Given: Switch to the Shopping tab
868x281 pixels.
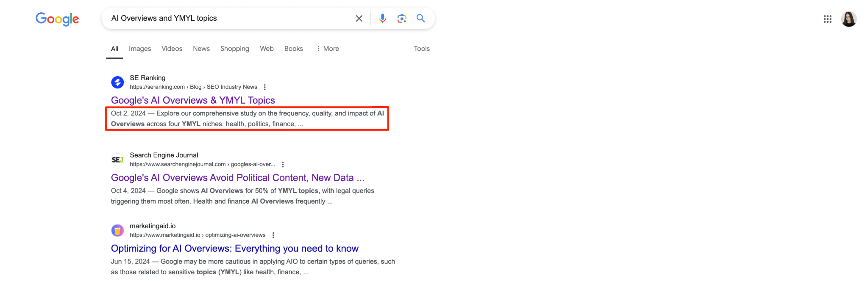Looking at the screenshot, I should point(235,49).
